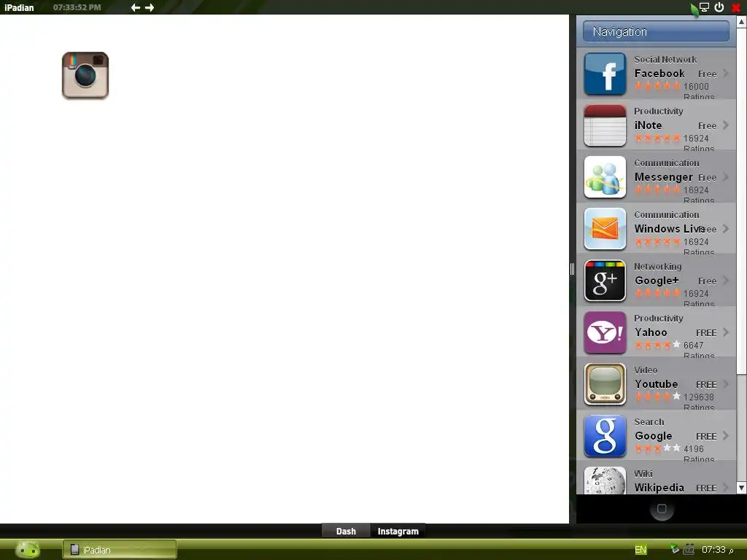The image size is (747, 560).
Task: Switch to the Dash tab
Action: point(346,531)
